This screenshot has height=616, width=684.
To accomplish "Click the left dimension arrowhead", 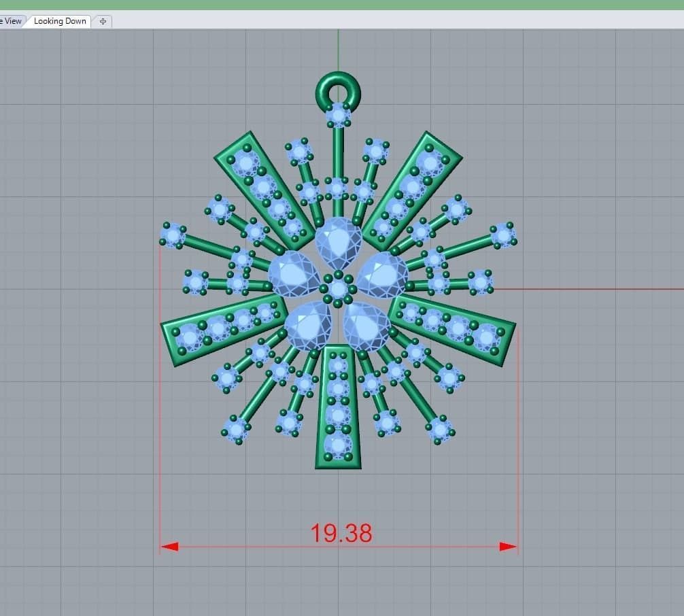I will (170, 546).
